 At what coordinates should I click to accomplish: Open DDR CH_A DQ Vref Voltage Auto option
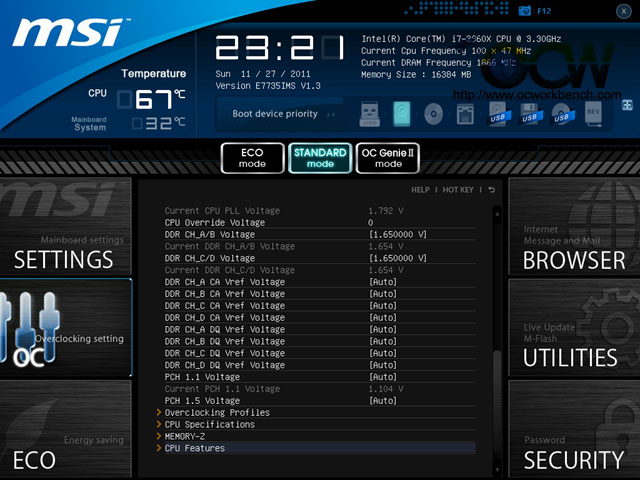(x=383, y=329)
